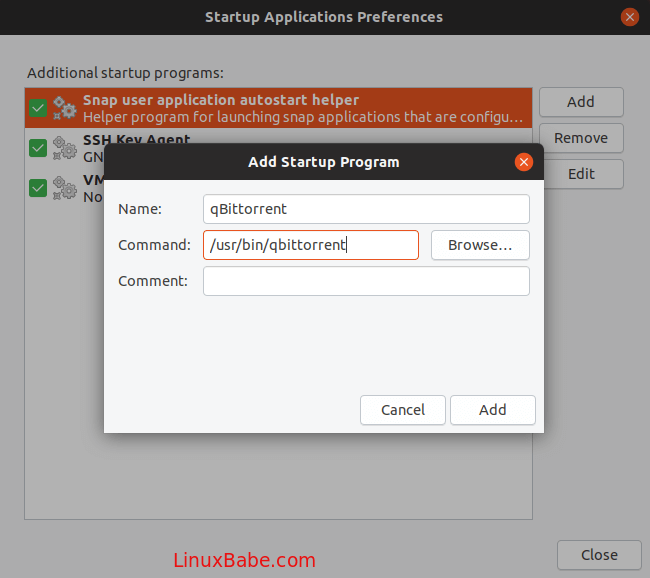Close the Add Startup Program dialog
650x578 pixels.
point(523,162)
